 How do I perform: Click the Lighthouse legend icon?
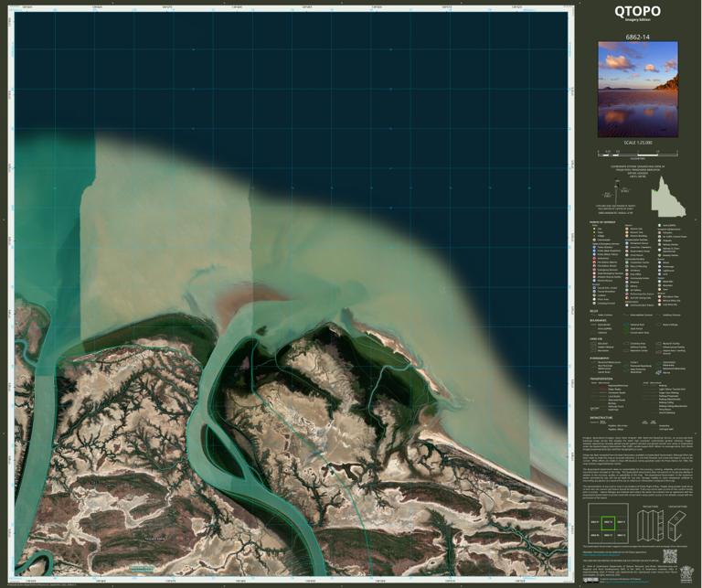tap(659, 271)
